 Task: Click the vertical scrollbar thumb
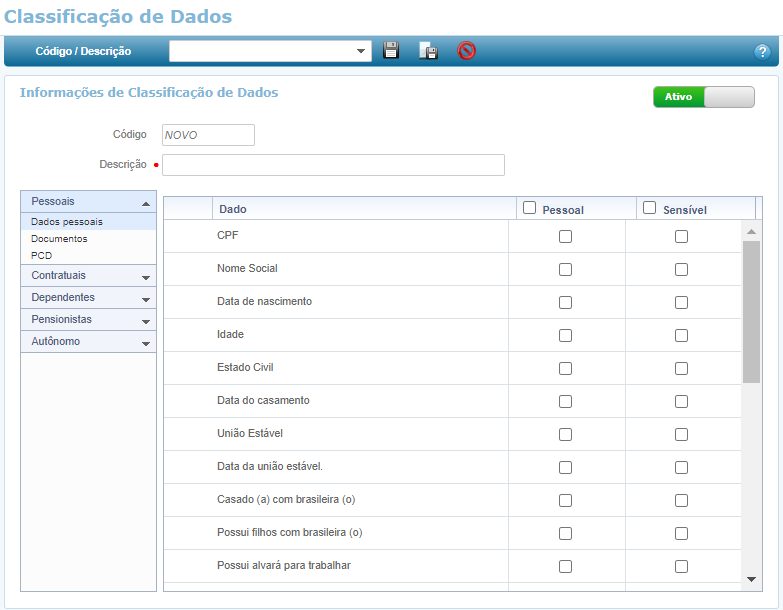751,310
